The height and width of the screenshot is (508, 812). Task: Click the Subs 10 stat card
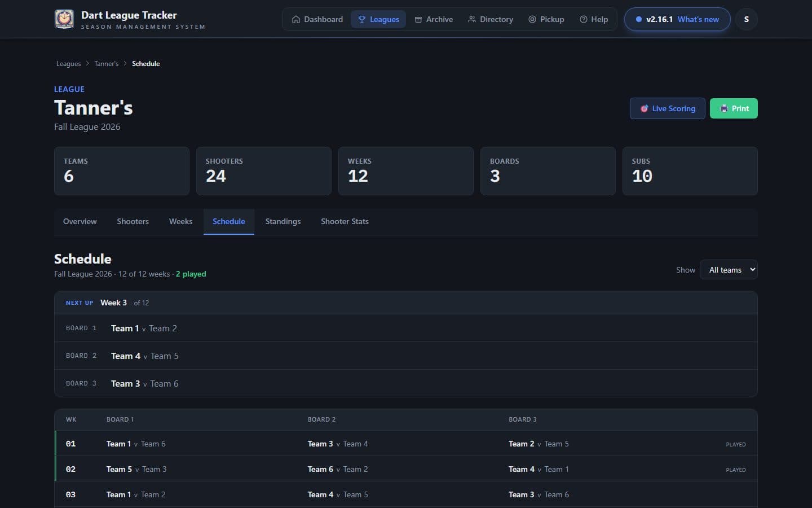[x=690, y=171]
